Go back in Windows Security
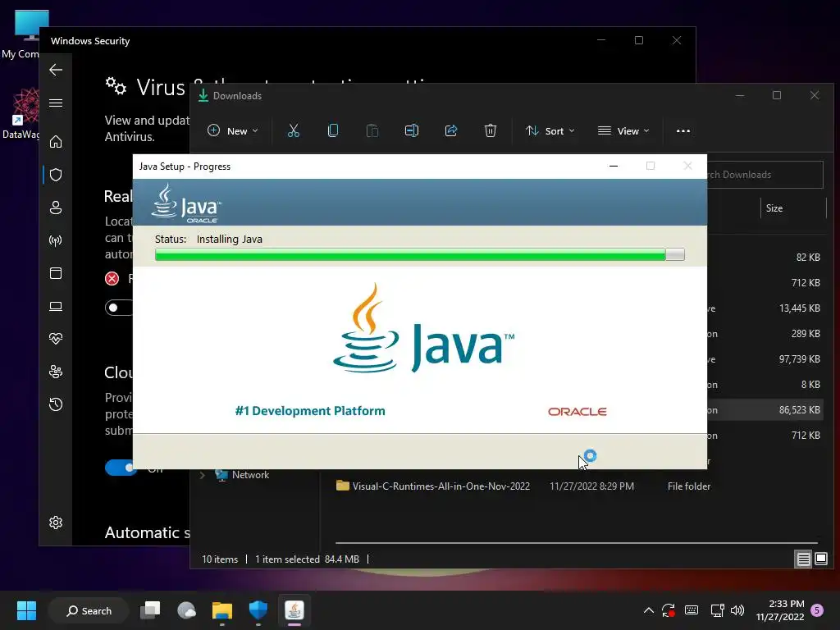 pyautogui.click(x=56, y=70)
